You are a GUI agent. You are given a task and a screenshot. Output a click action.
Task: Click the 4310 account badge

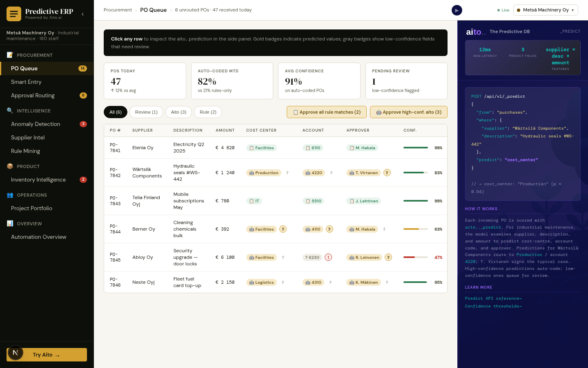[x=313, y=283]
